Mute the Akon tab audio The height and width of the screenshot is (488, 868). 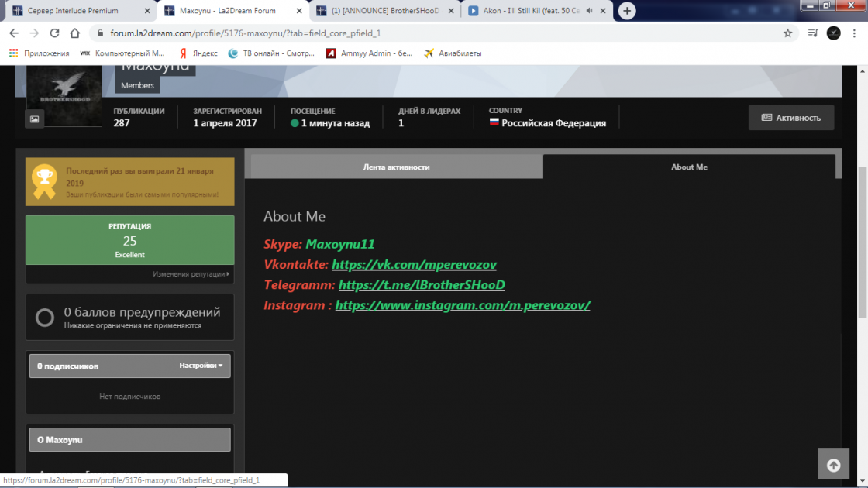tap(590, 11)
